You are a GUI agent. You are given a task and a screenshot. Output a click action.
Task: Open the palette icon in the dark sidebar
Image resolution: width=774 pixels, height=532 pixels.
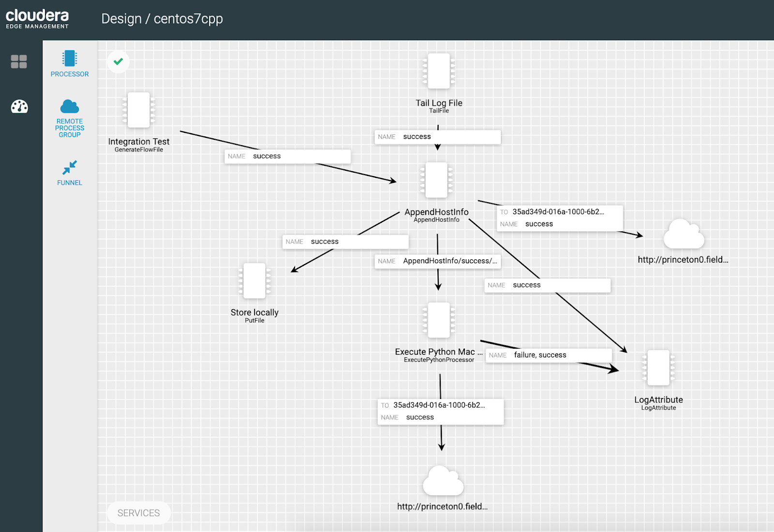pos(18,107)
